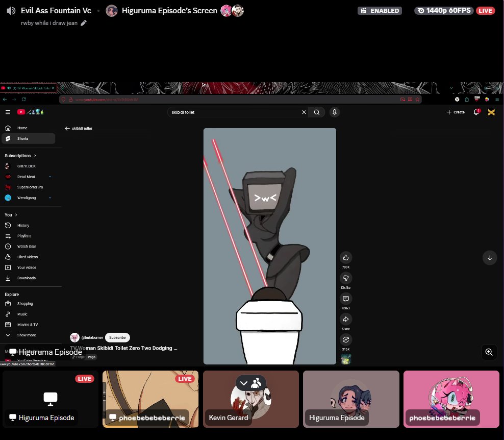504x440 pixels.
Task: Click the stream zoom magnifier button
Action: pyautogui.click(x=489, y=352)
